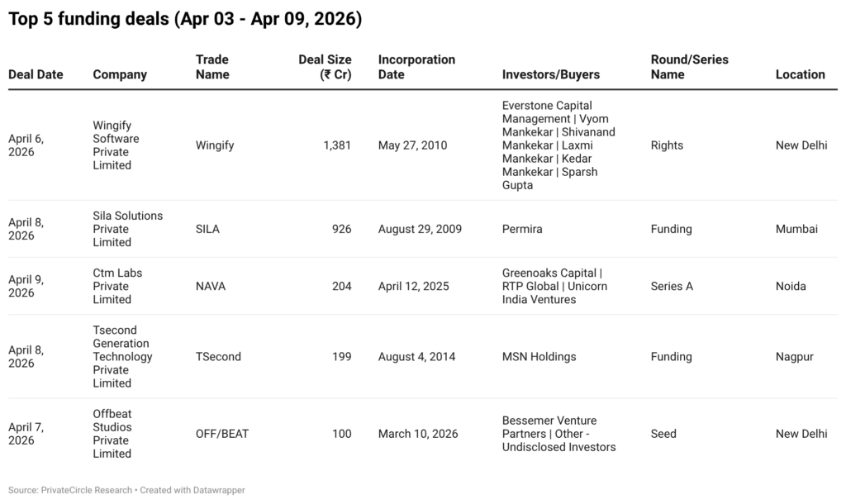Sort by Deal Size (₹ Cr) header

[x=325, y=67]
